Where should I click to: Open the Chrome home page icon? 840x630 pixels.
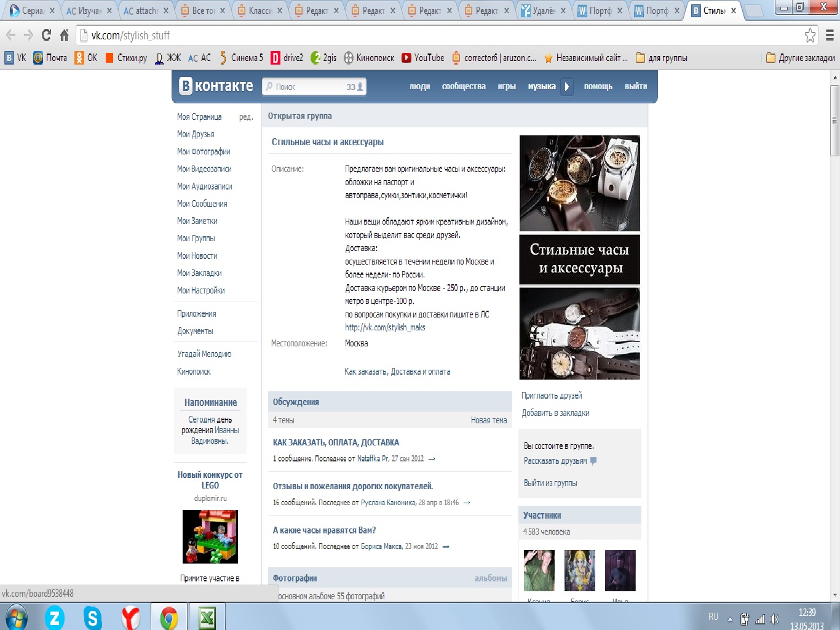tap(64, 35)
